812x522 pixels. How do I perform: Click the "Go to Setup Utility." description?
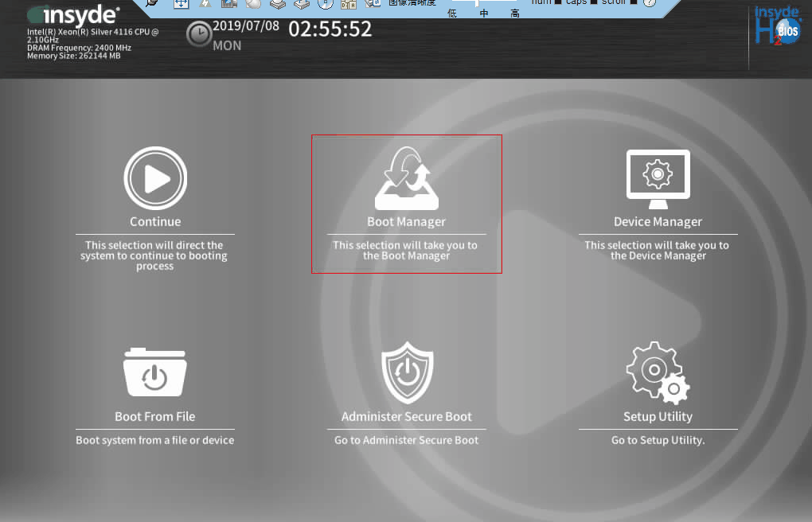(658, 440)
